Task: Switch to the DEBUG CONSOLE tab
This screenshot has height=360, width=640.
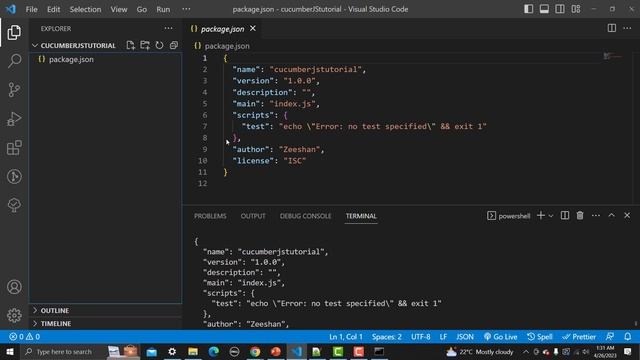Action: point(305,216)
